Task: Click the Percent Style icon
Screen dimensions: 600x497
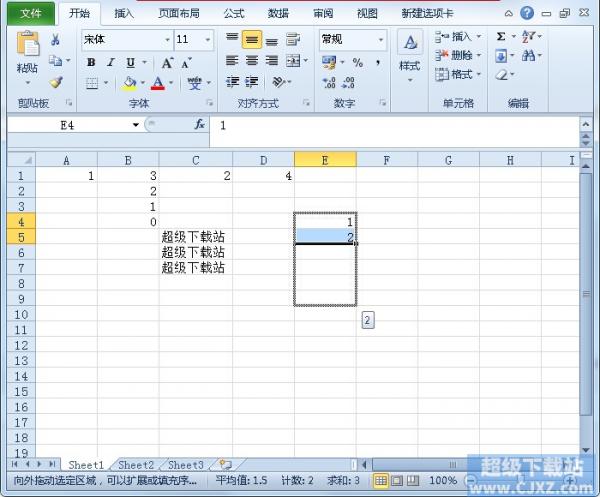Action: [x=358, y=62]
